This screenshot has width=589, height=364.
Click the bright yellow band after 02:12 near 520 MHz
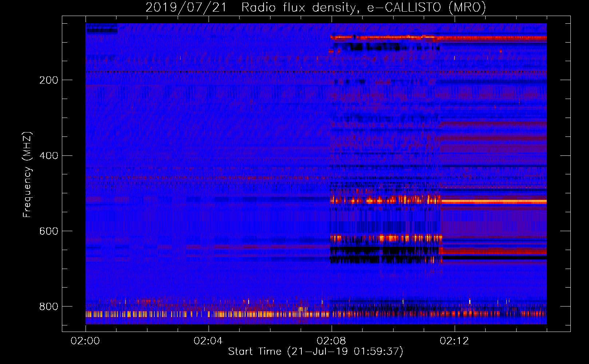coord(494,201)
